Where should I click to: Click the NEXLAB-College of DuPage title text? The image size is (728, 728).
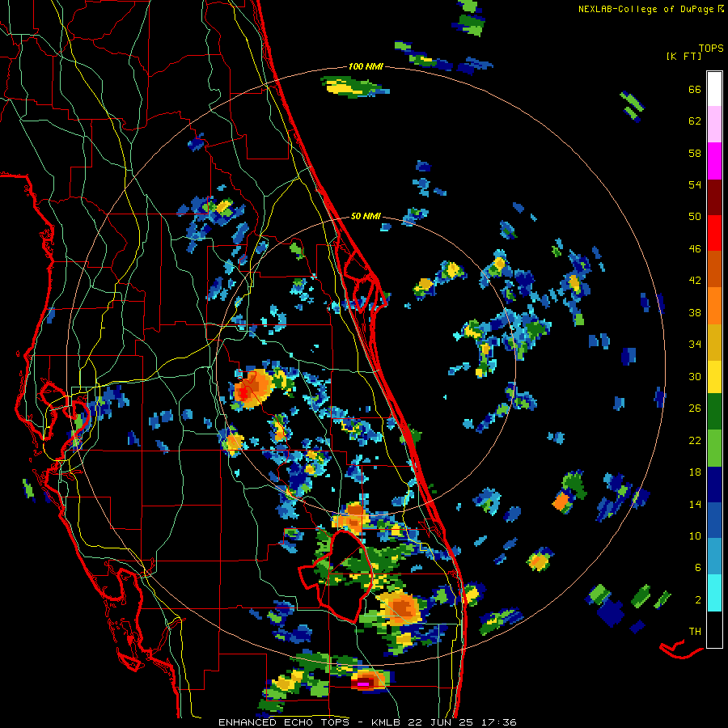tap(645, 9)
